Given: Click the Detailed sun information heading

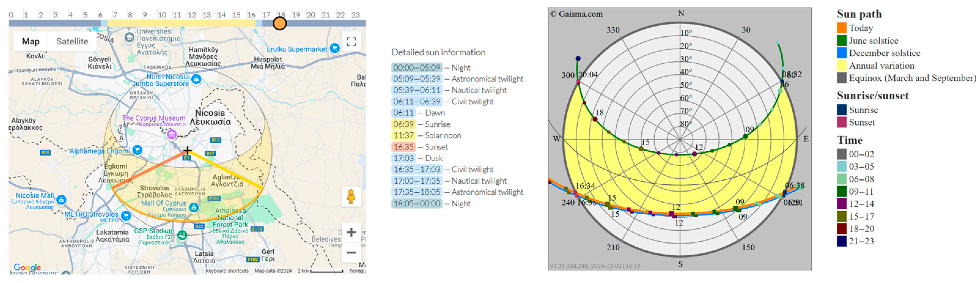Looking at the screenshot, I should 438,52.
